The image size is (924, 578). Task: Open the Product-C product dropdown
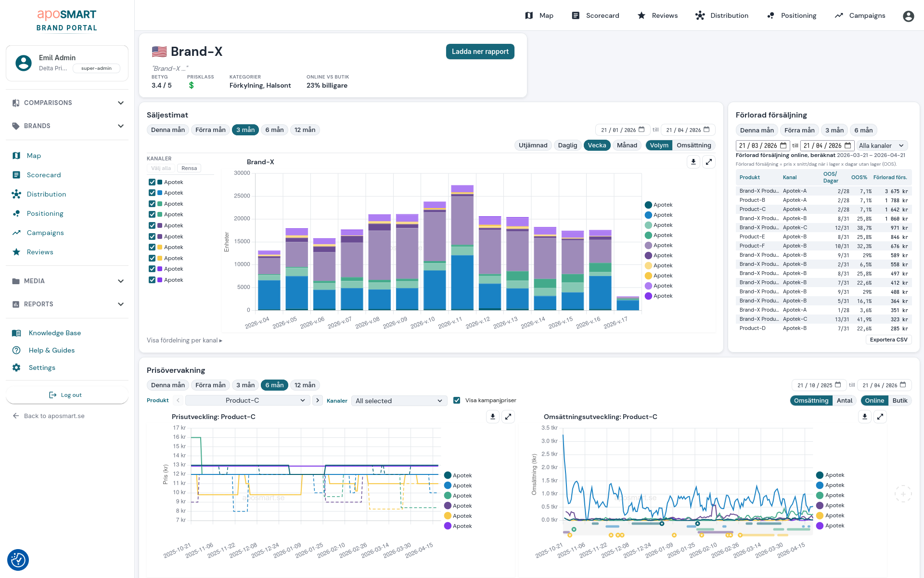click(x=247, y=400)
